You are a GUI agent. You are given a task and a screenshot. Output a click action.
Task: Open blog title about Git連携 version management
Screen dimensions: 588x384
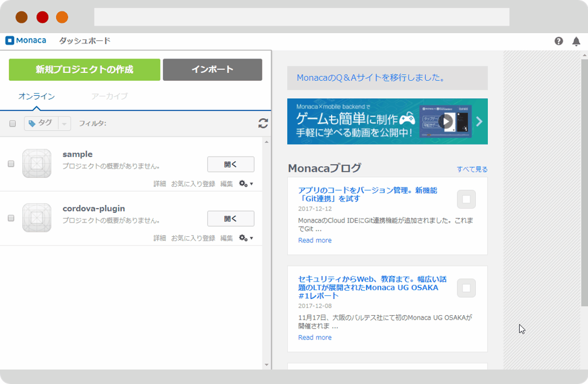click(367, 195)
